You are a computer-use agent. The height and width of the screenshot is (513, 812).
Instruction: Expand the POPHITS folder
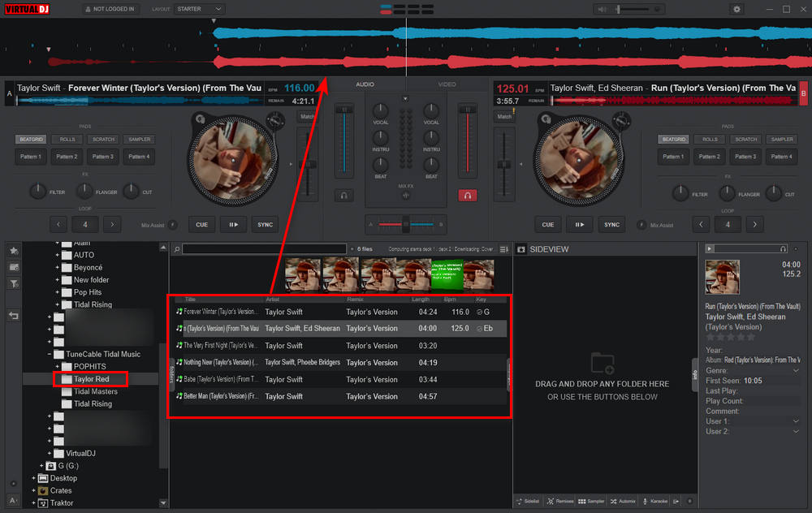pyautogui.click(x=58, y=367)
